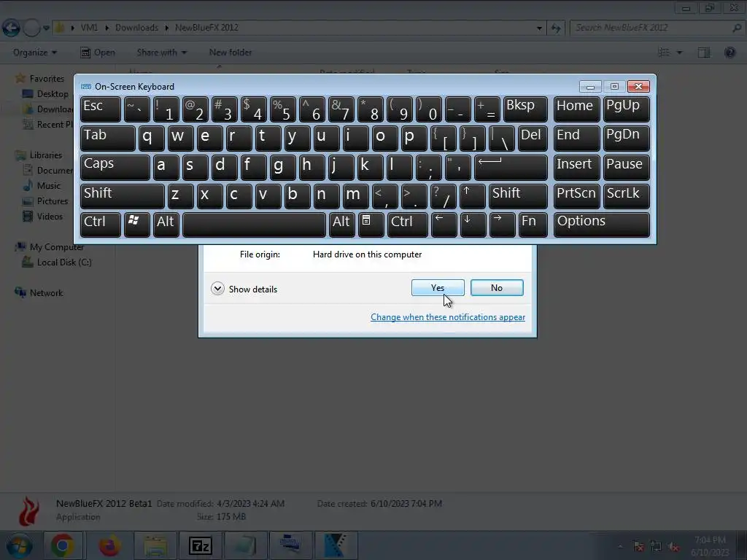Image resolution: width=747 pixels, height=560 pixels.
Task: Toggle the ScrLk key on On-Screen Keyboard
Action: coord(626,197)
